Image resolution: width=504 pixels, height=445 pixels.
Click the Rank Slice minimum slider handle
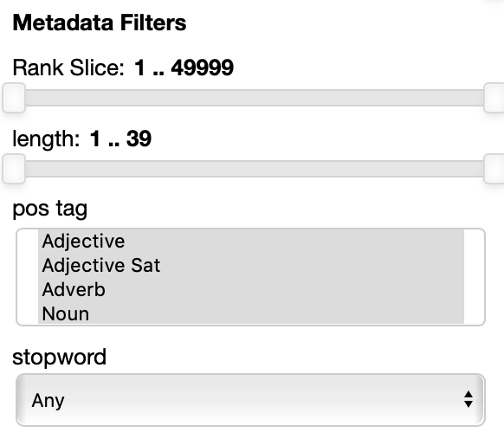click(x=14, y=98)
